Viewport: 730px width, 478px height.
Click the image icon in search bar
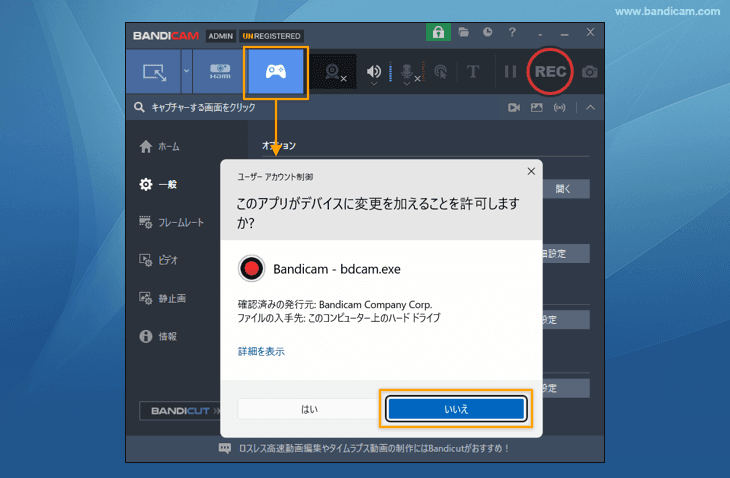[x=537, y=108]
